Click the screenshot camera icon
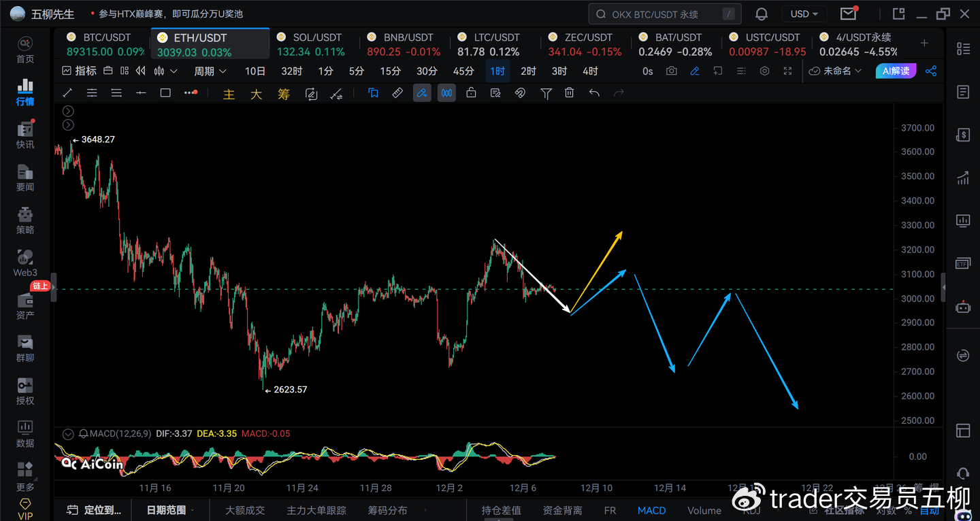The width and height of the screenshot is (980, 521). [x=672, y=71]
